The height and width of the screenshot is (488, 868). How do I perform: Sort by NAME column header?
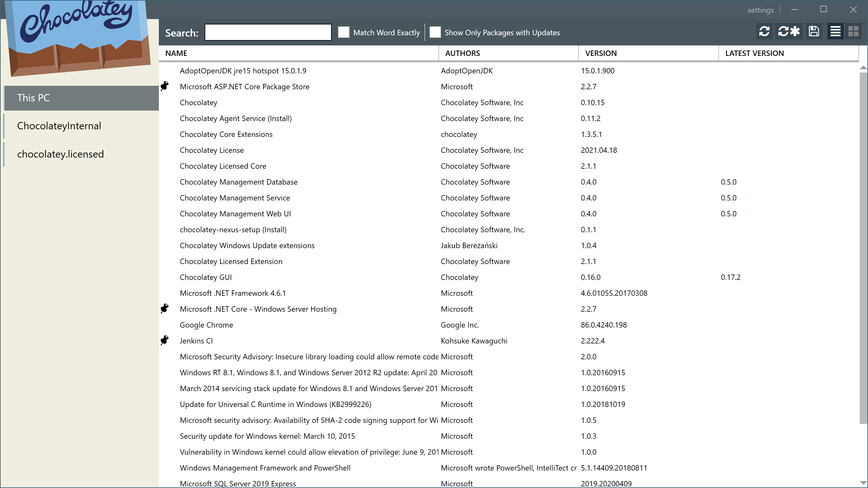[x=299, y=53]
